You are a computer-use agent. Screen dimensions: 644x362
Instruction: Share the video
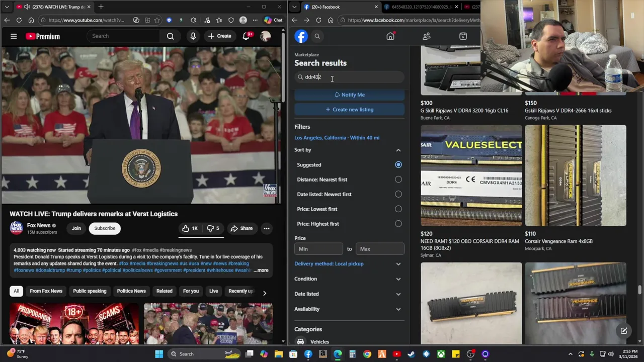point(242,228)
